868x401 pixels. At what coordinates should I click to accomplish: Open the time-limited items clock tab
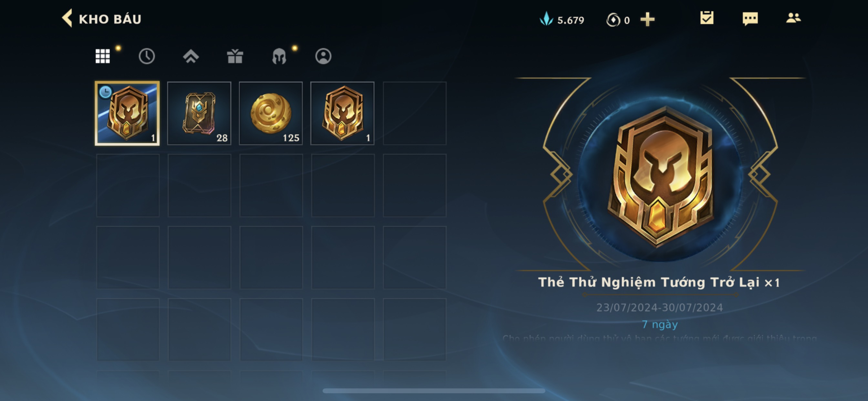tap(147, 56)
